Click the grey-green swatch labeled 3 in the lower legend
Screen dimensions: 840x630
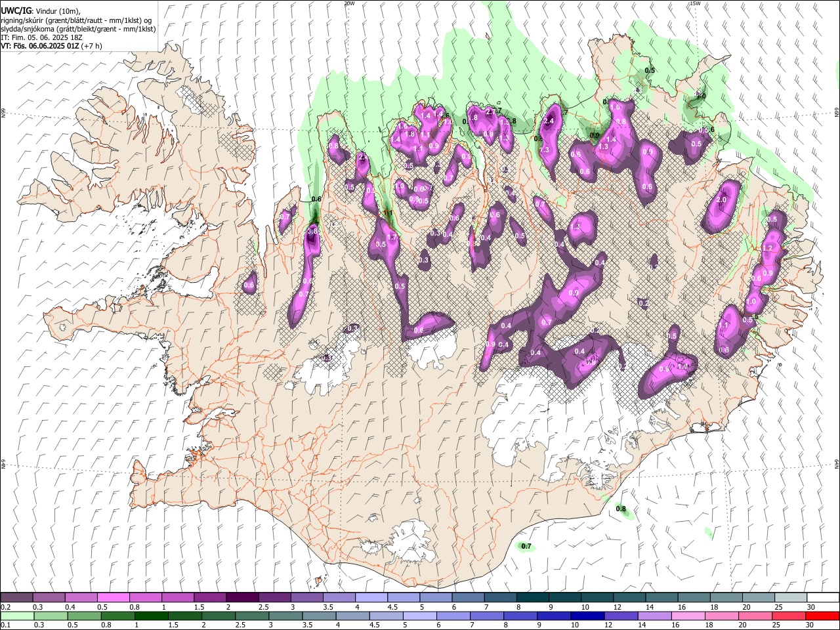[285, 616]
